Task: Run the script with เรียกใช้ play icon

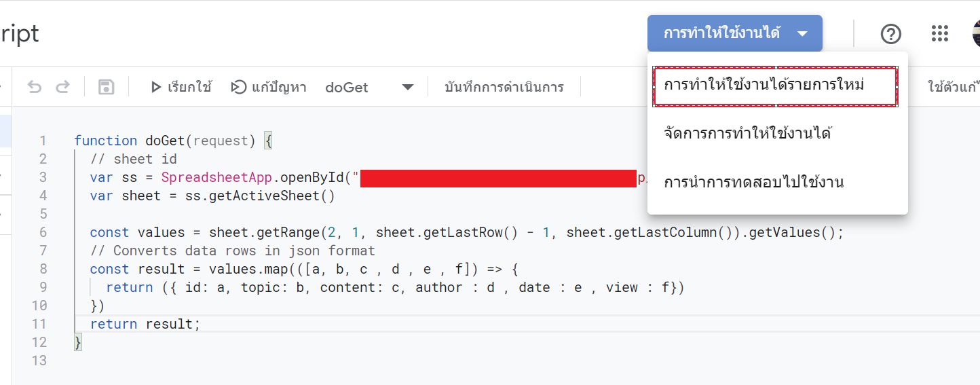Action: tap(181, 87)
